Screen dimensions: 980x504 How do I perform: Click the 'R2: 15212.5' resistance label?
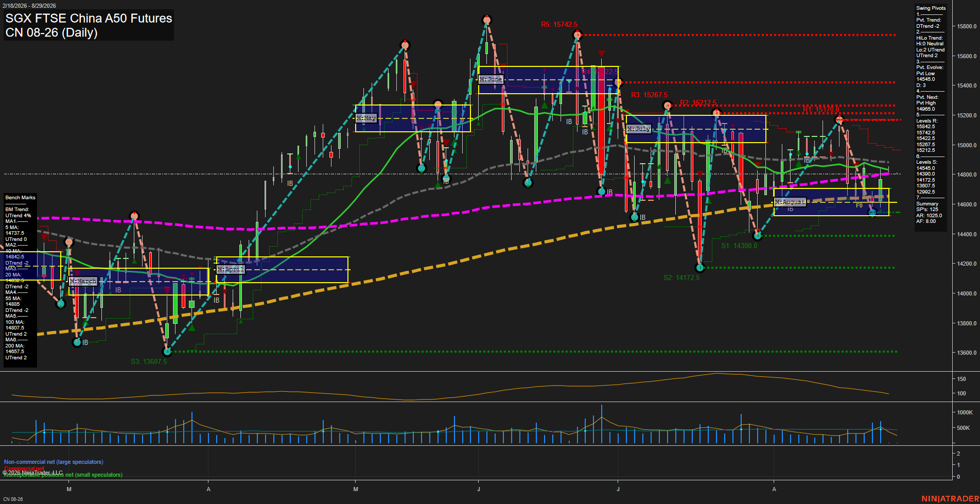coord(698,102)
